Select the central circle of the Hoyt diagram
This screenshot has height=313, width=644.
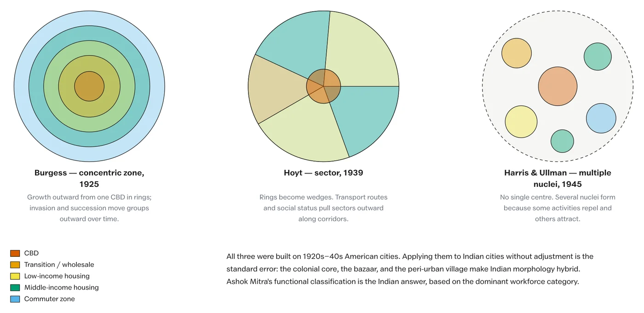[323, 86]
